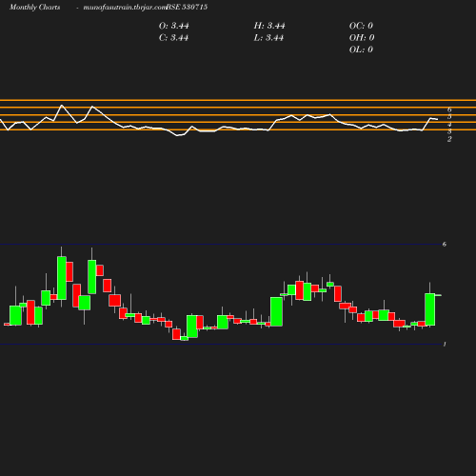The width and height of the screenshot is (476, 476).
Task: Click the H: 3.44 high value
Action: 269,26
